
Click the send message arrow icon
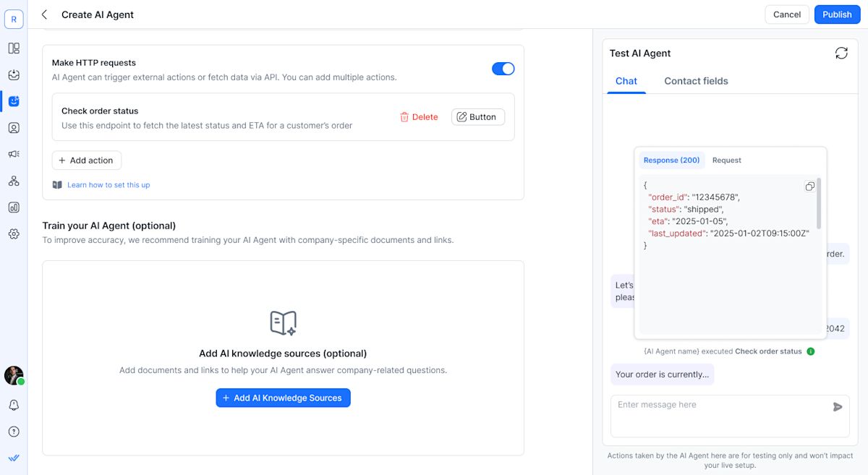coord(838,407)
